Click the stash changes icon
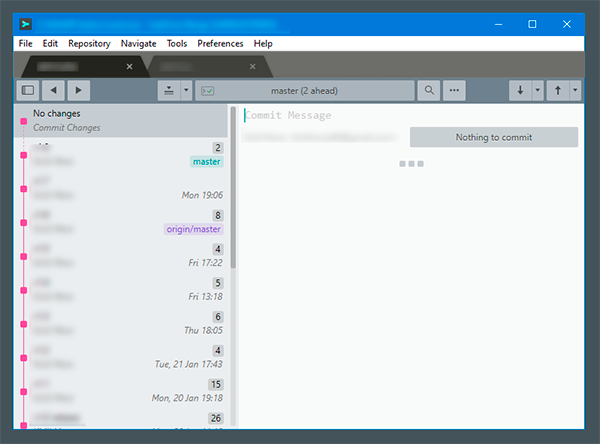The height and width of the screenshot is (444, 600). coord(169,90)
